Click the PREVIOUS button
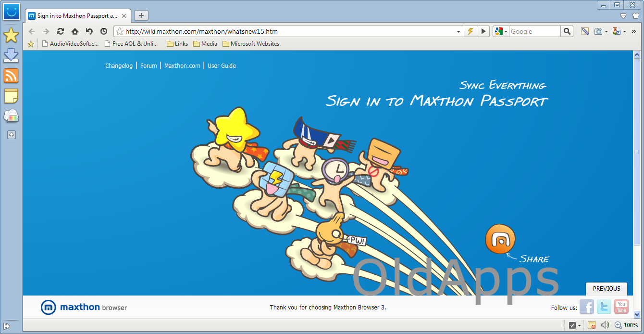Viewport: 644px width, 334px height. click(x=607, y=289)
